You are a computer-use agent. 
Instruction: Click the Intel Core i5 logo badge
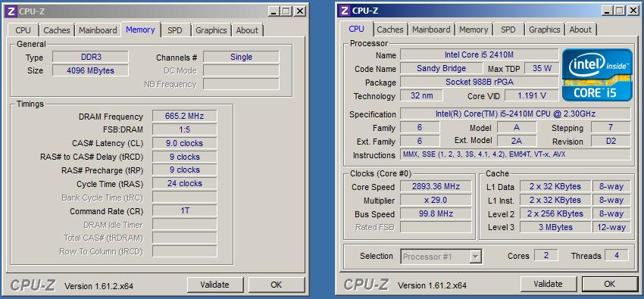tap(597, 75)
